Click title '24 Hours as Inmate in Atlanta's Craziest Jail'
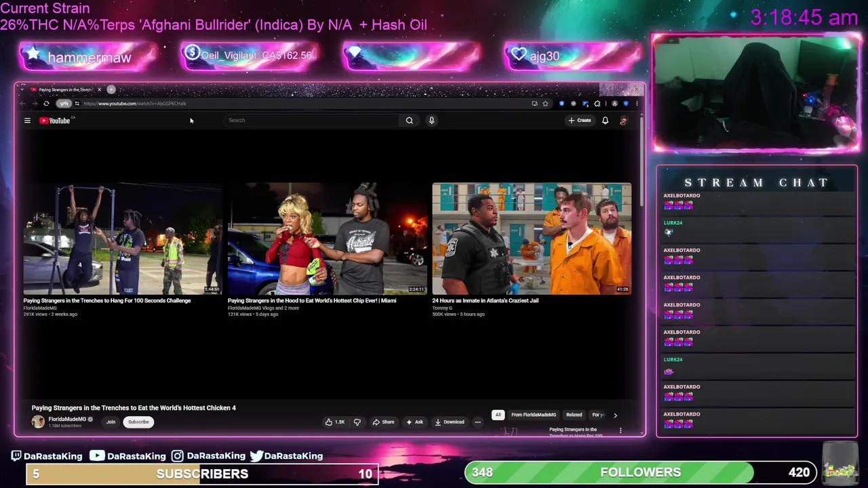 (486, 300)
